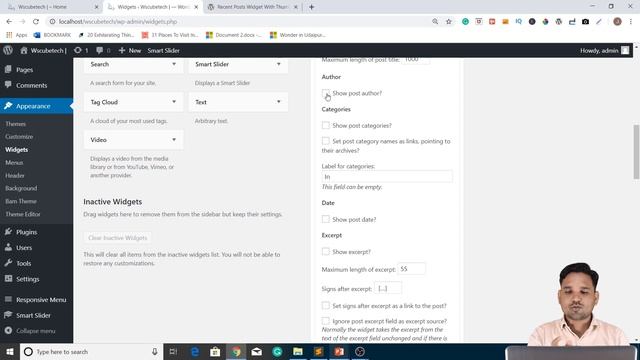Enable Show excerpt checkbox
This screenshot has height=360, width=640.
point(325,251)
